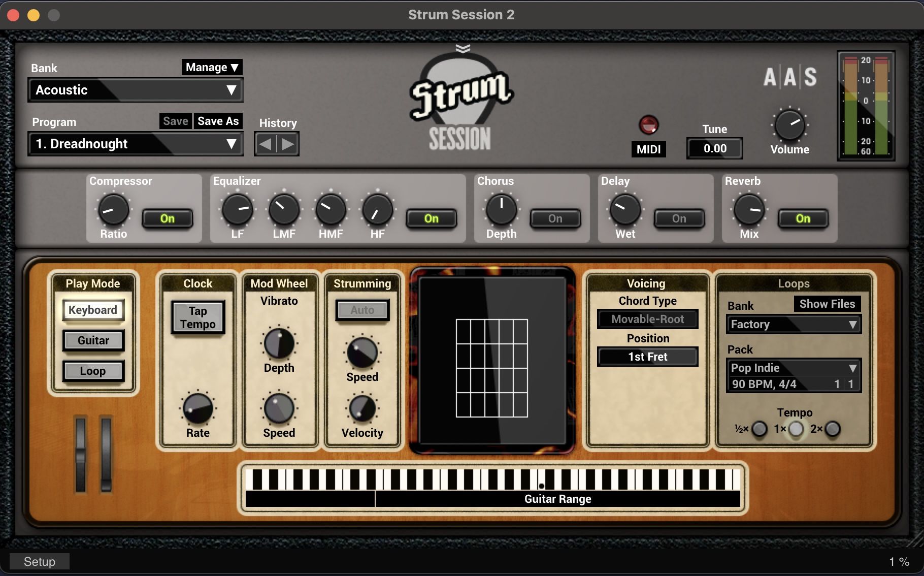Viewport: 924px width, 576px height.
Task: Click the Vibrato Depth knob
Action: pyautogui.click(x=279, y=343)
